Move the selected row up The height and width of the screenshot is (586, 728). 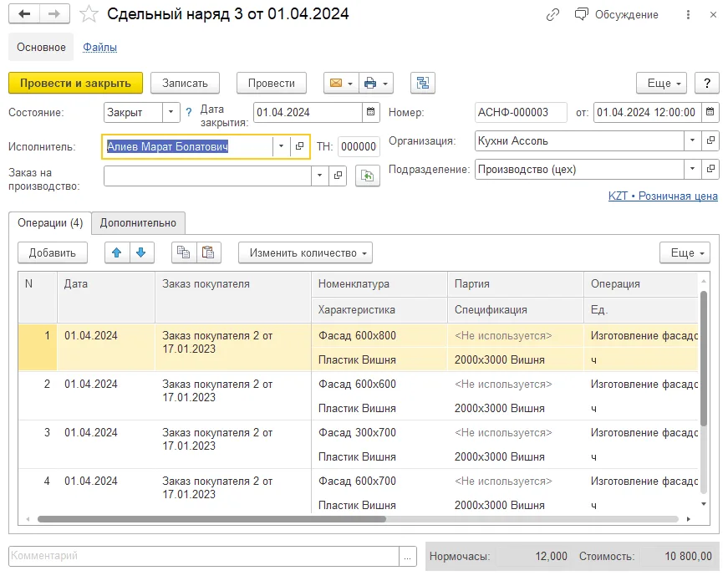point(116,252)
